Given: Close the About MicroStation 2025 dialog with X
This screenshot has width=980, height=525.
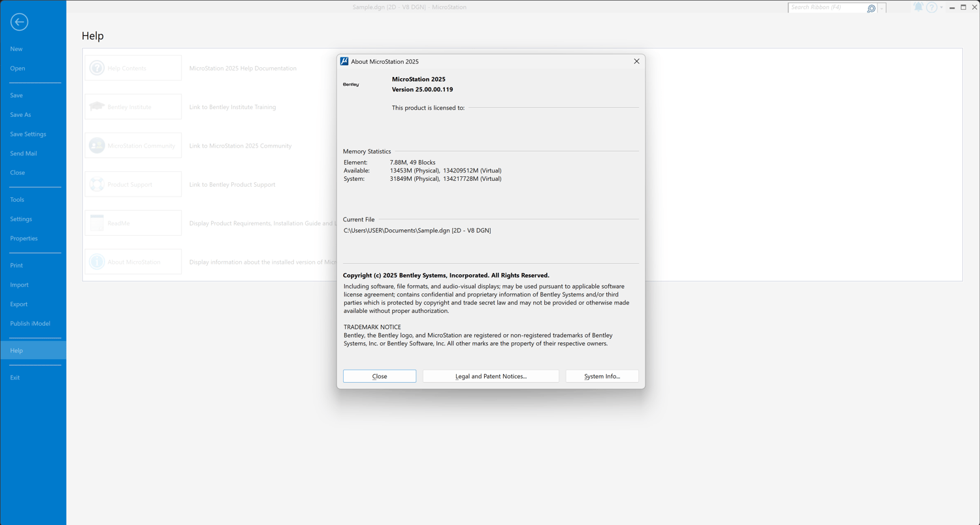Looking at the screenshot, I should (x=636, y=61).
